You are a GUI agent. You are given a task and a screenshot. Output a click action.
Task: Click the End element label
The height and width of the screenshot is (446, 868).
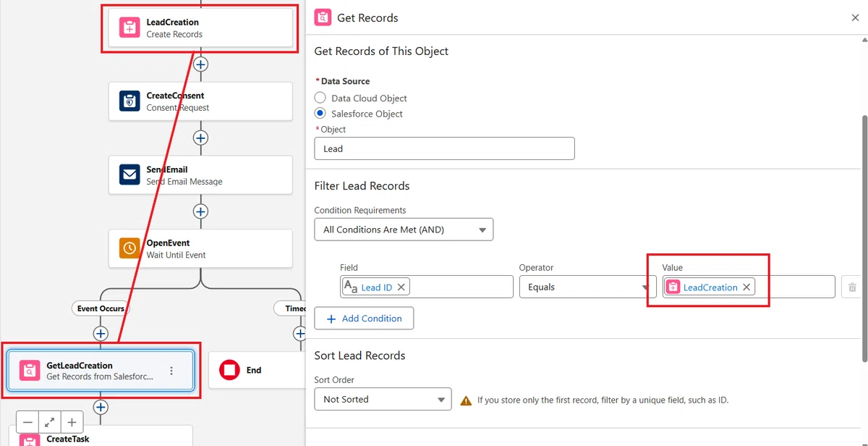click(254, 370)
